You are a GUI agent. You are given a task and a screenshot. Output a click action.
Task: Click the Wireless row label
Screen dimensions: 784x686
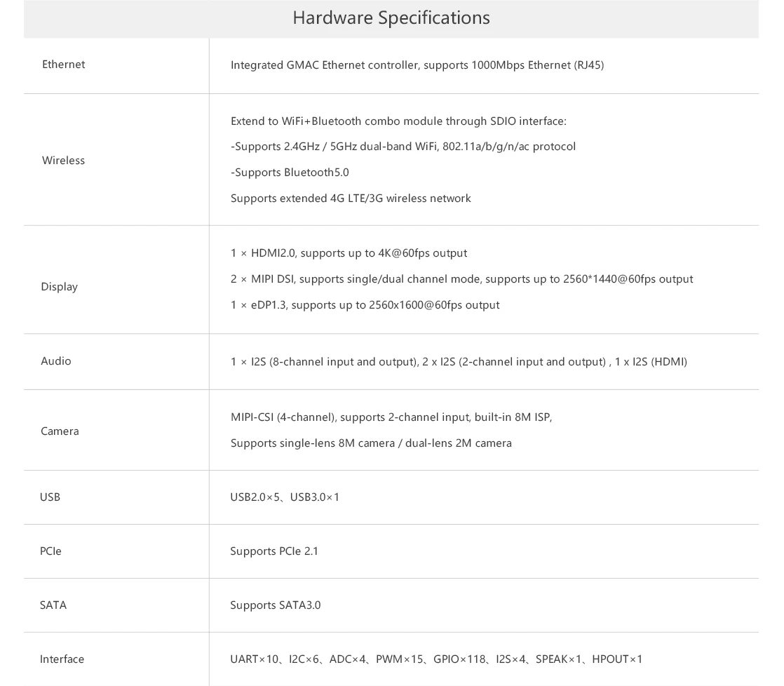click(x=63, y=161)
